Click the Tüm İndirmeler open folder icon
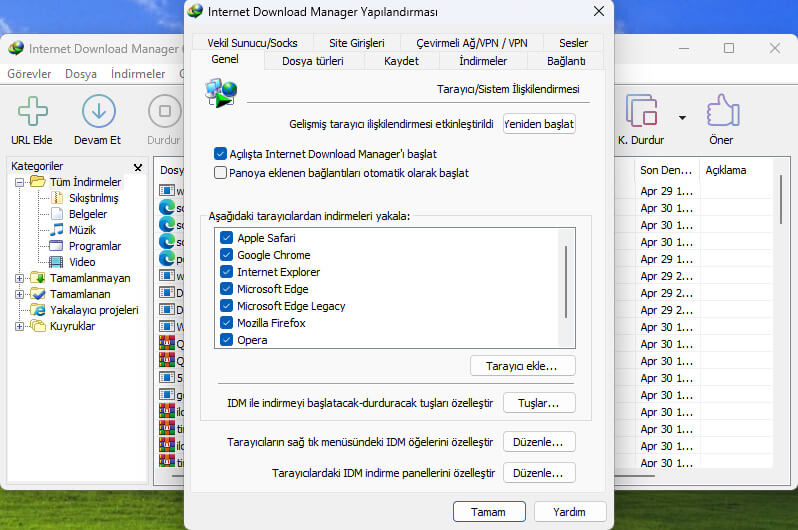Viewport: 798px width, 530px height. [38, 182]
